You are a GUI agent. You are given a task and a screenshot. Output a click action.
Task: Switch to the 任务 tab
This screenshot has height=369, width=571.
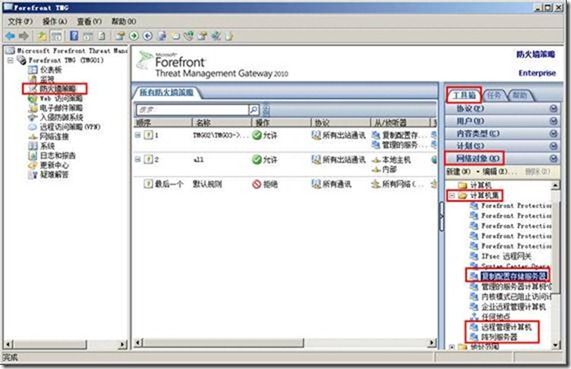coord(495,95)
